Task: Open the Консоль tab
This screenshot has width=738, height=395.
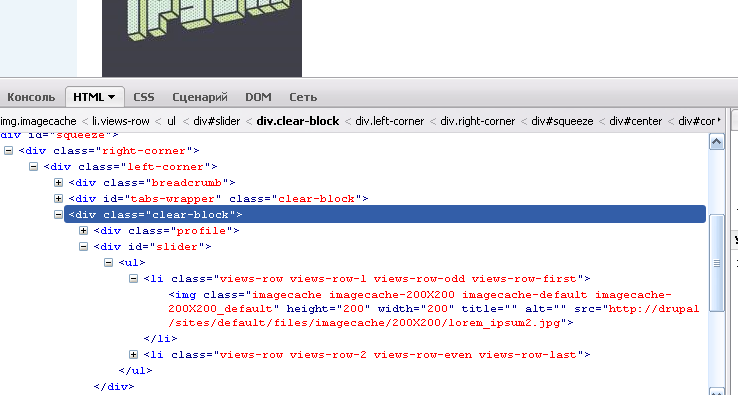Action: pos(31,97)
